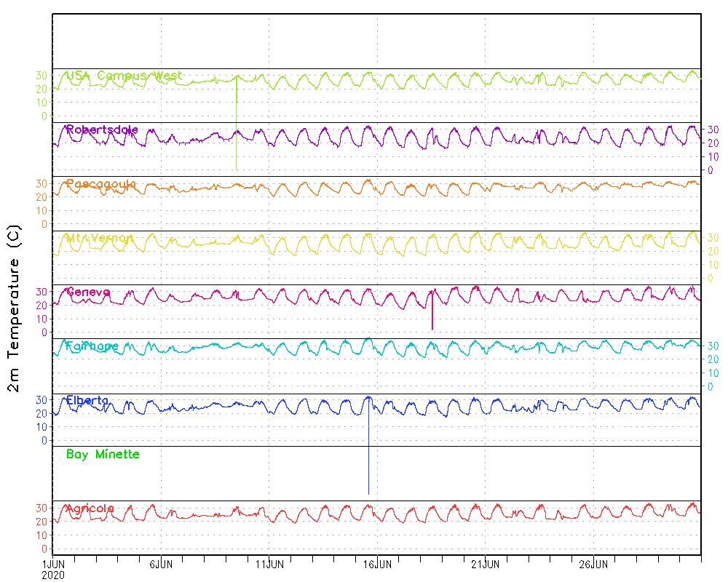This screenshot has width=728, height=582.
Task: Click the pink downward spike in Geneva series
Action: pyautogui.click(x=432, y=311)
